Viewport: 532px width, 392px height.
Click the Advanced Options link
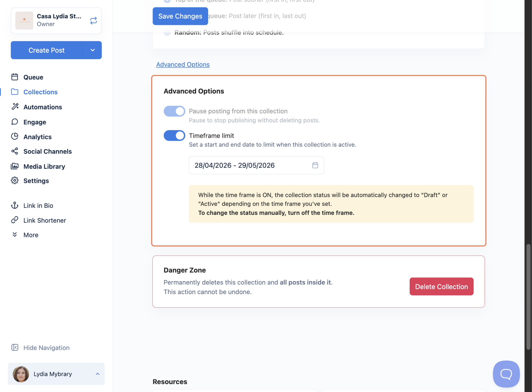click(183, 64)
